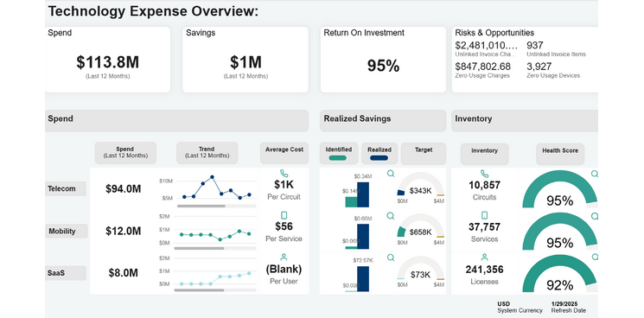Click the person icon above 241,356 Licenses
This screenshot has height=318, width=644.
coord(484,258)
